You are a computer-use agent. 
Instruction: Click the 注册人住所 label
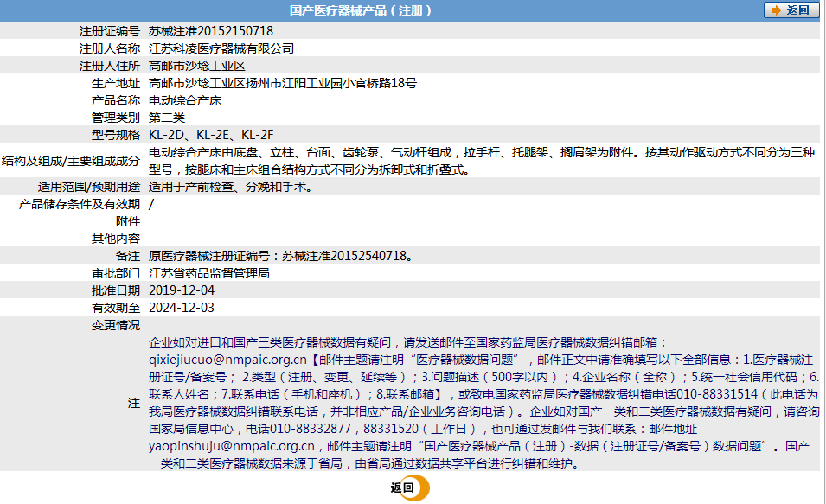point(110,66)
